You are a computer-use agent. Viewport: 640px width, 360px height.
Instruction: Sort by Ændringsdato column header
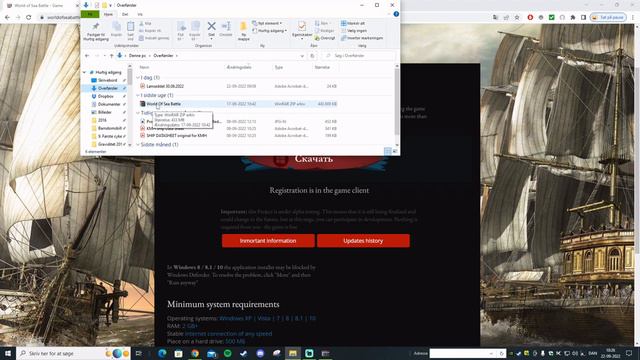[x=239, y=67]
